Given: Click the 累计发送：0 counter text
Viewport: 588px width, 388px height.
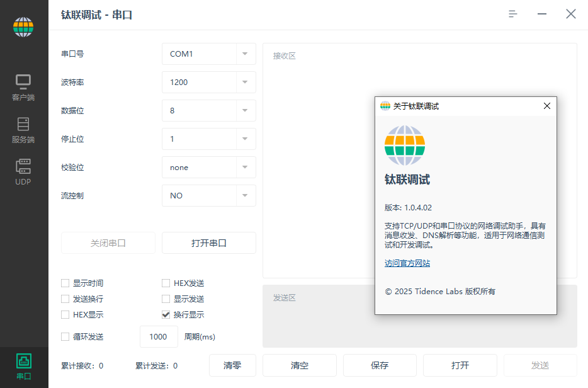Looking at the screenshot, I should pos(156,366).
